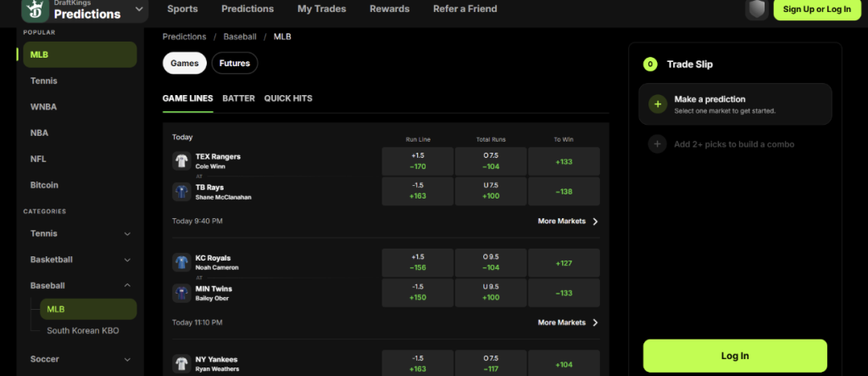Open the Sports menu
Image resolution: width=868 pixels, height=376 pixels.
[x=182, y=8]
